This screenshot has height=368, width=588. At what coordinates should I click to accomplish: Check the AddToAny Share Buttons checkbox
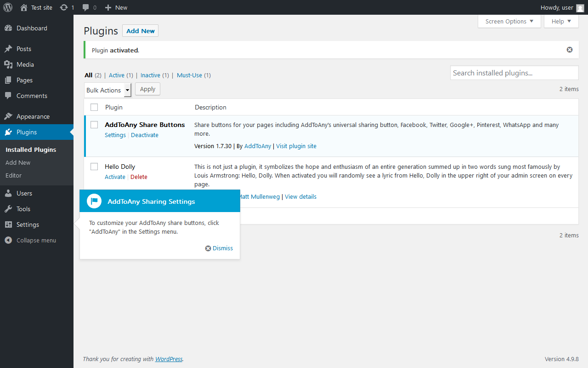pyautogui.click(x=94, y=125)
